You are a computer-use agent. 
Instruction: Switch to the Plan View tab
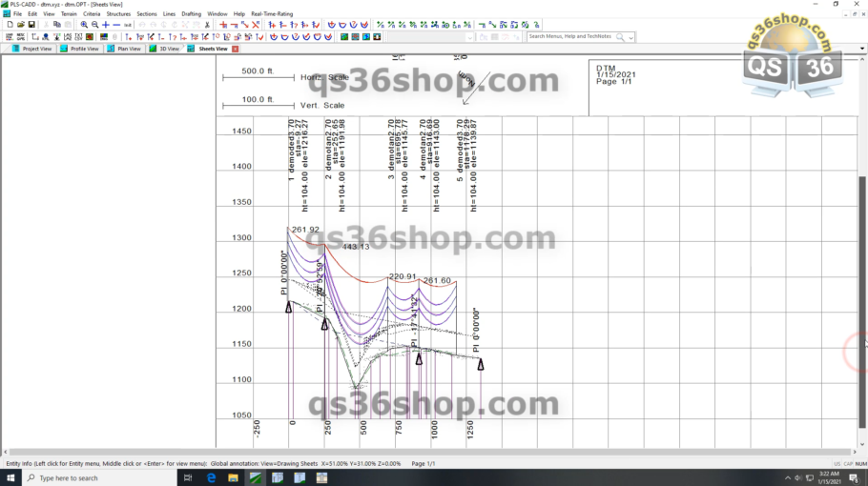124,49
